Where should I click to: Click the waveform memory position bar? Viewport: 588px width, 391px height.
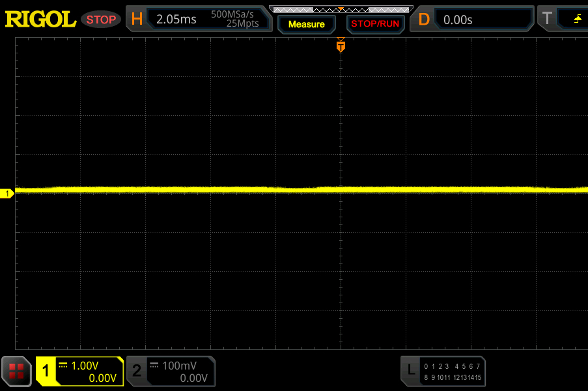click(x=341, y=9)
